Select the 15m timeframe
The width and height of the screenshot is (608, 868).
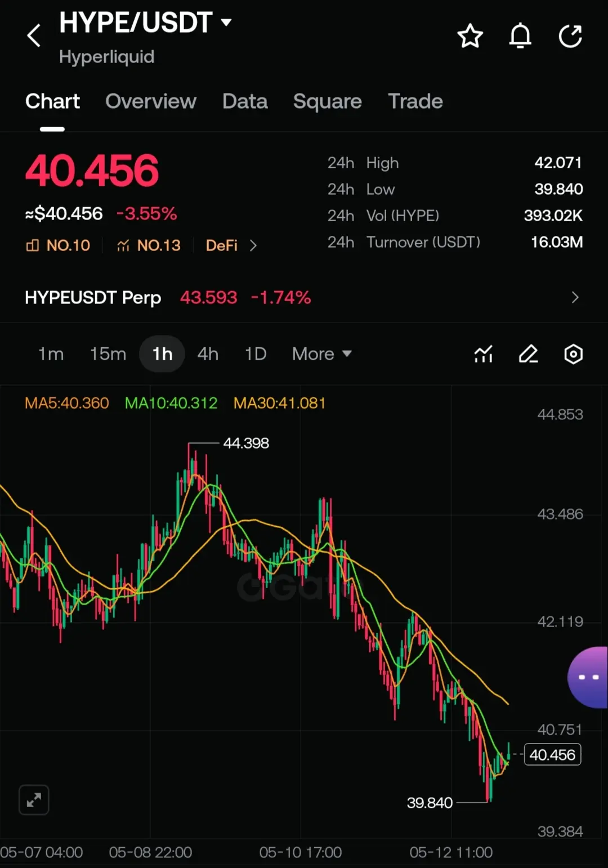108,354
